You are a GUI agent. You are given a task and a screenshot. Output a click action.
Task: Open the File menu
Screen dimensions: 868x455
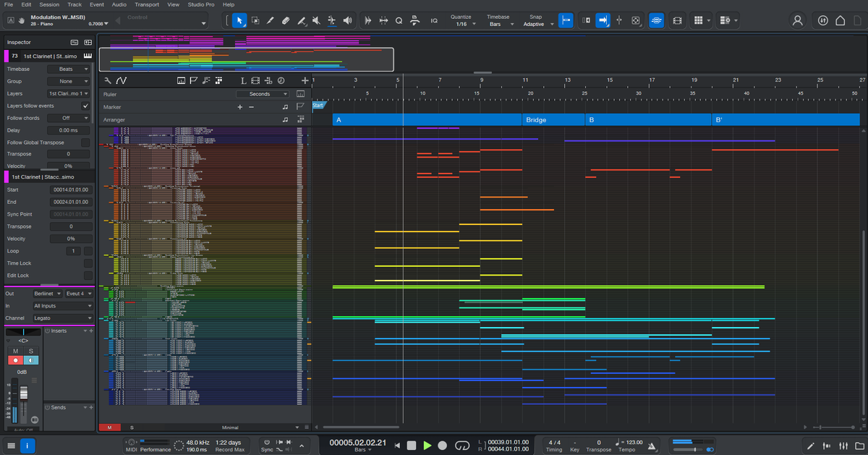pos(9,4)
